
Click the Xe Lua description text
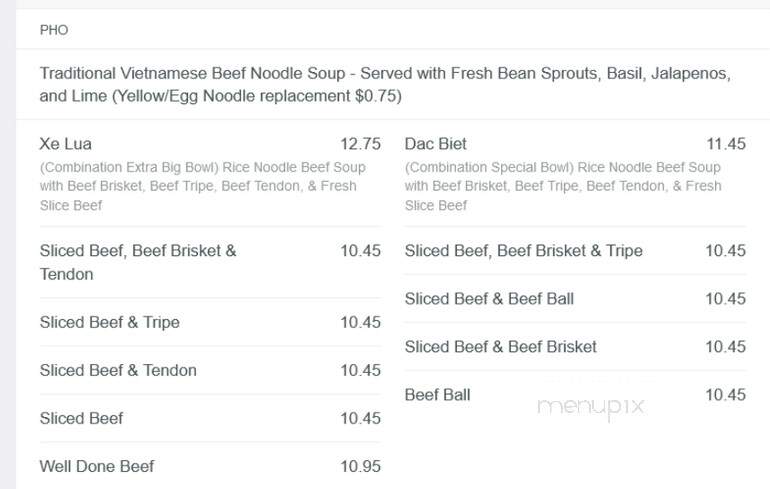[x=202, y=186]
